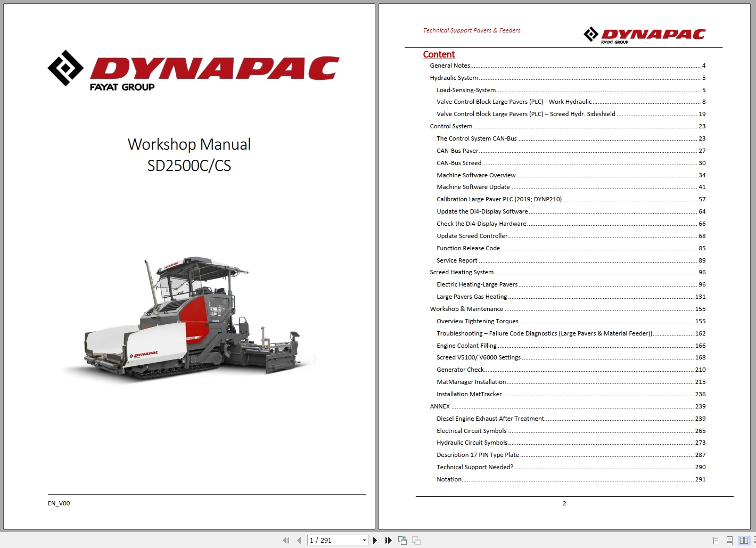Open the Screed Heating System chapter
This screenshot has width=756, height=548.
[x=462, y=272]
